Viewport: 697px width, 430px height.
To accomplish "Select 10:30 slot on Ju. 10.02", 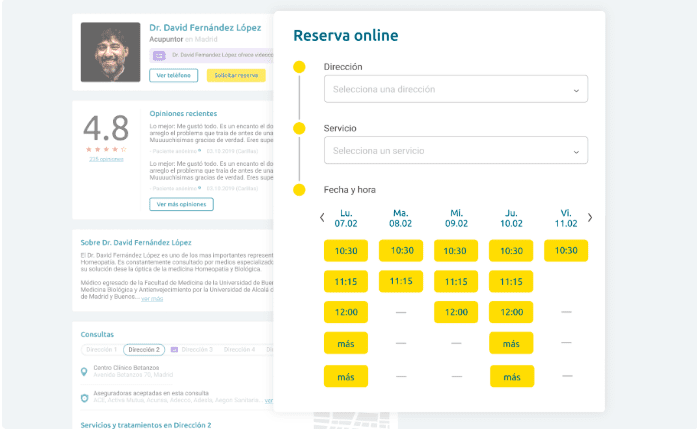I will 511,251.
